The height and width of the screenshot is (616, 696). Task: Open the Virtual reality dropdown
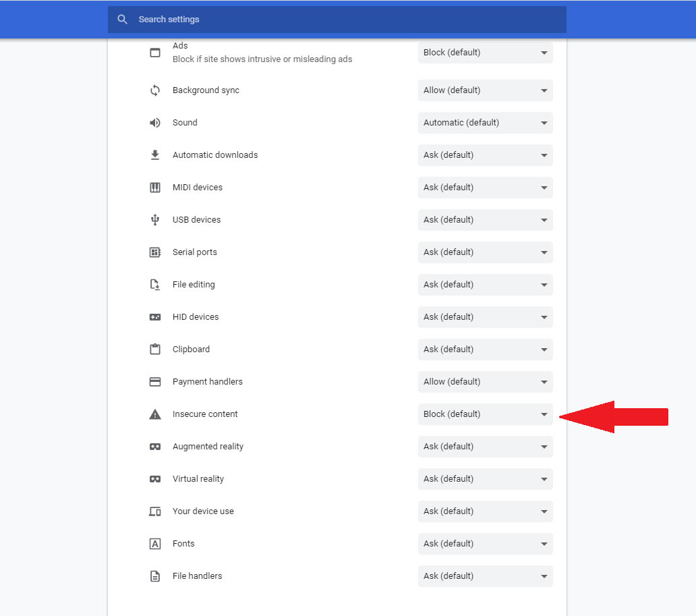click(x=485, y=478)
